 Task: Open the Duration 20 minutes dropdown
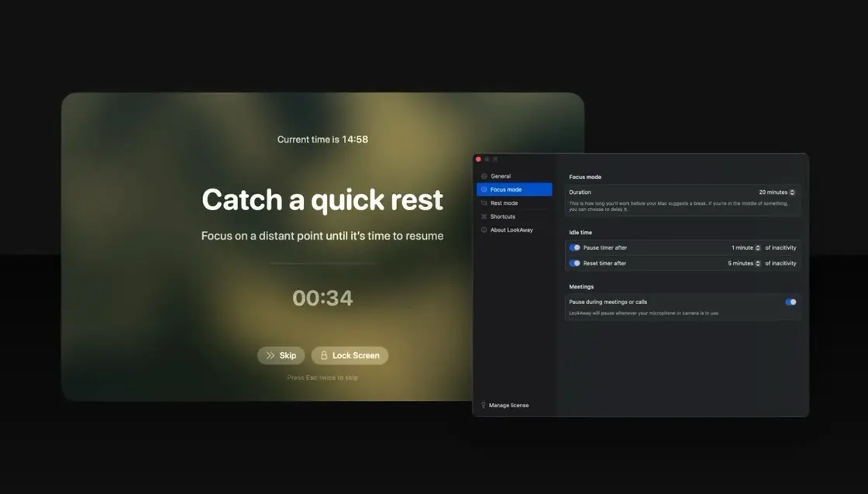tap(777, 192)
